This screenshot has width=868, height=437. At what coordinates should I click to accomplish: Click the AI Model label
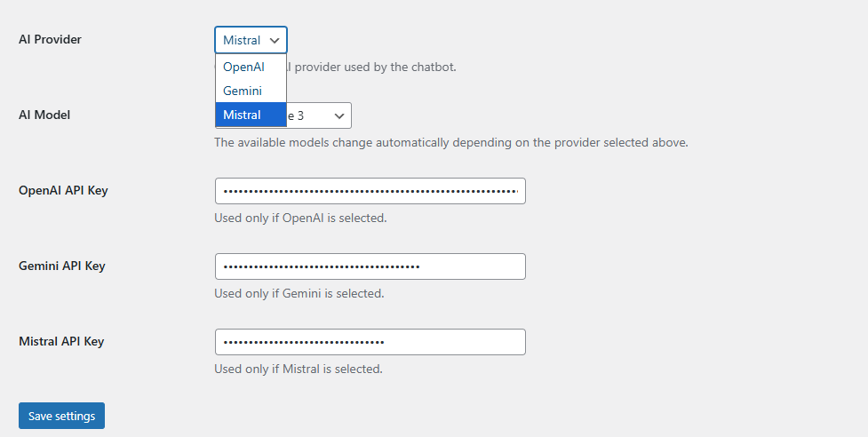[44, 115]
